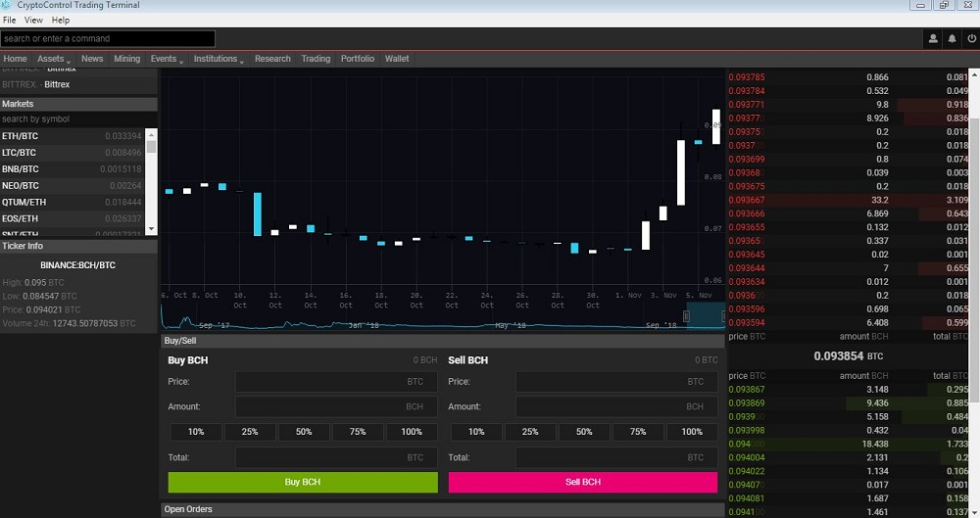This screenshot has width=980, height=518.
Task: Select the Bittrex exchange row
Action: pos(78,84)
